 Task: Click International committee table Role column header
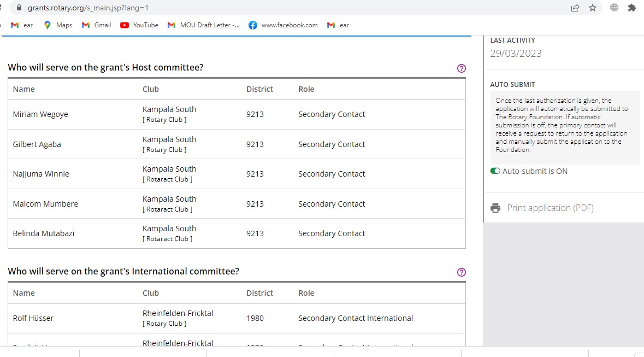[x=306, y=293]
